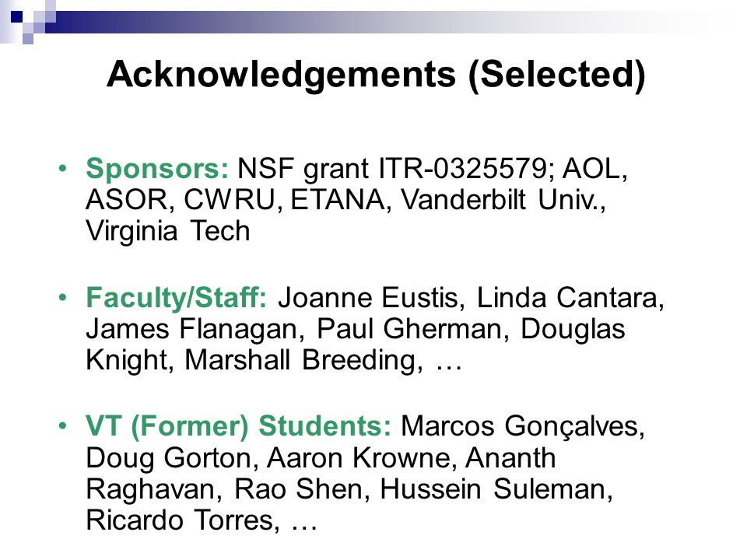Screen dimensions: 747x560
Task: Click the name Paul Gherman
Action: tap(409, 329)
